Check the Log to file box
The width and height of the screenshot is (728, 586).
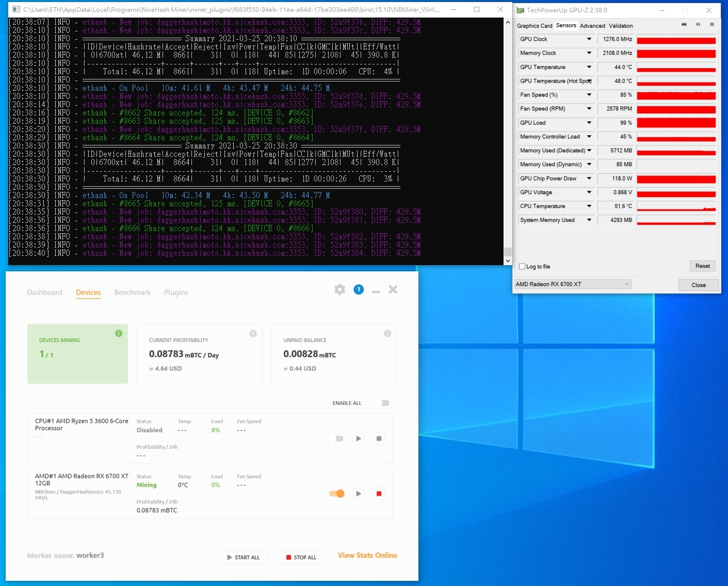522,267
